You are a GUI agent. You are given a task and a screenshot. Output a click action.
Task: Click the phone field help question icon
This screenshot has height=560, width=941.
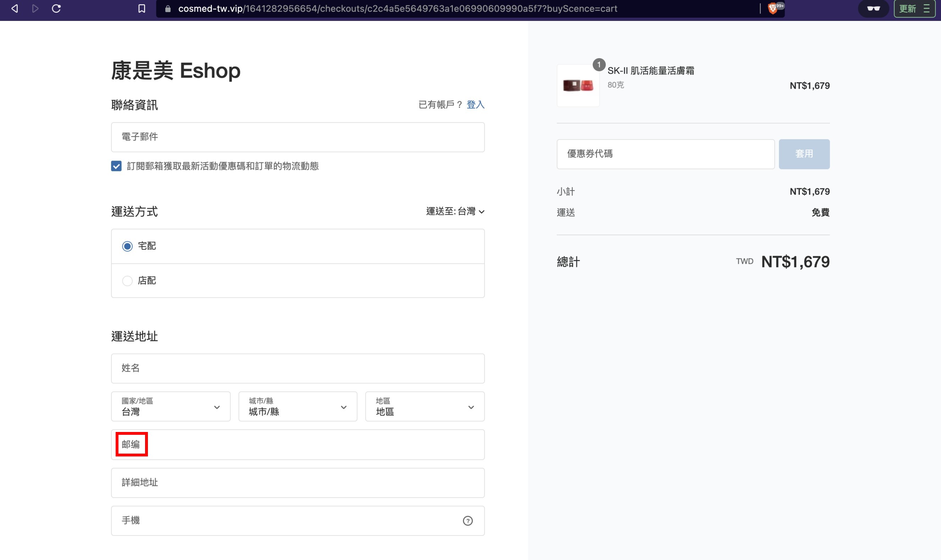[467, 521]
